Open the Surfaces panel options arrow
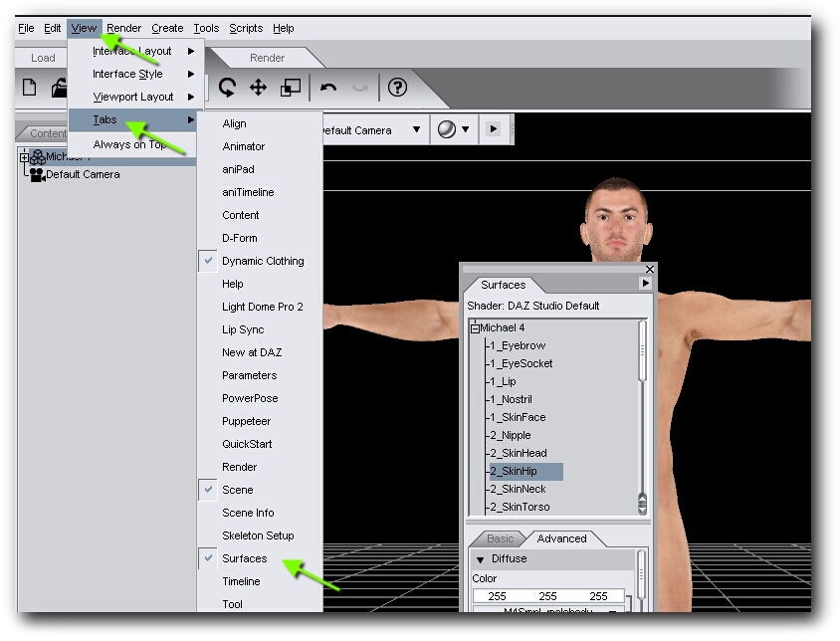 (646, 284)
